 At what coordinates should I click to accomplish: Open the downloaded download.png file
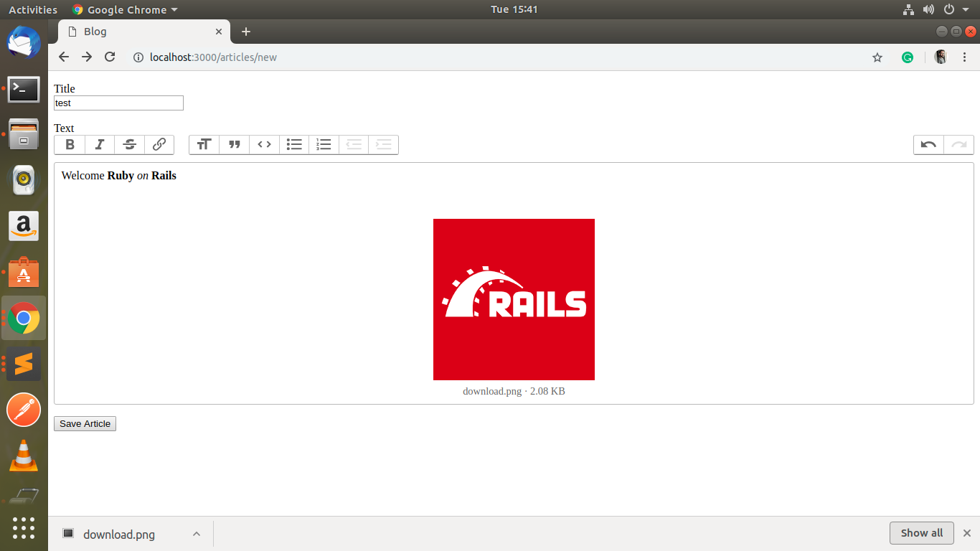(118, 534)
